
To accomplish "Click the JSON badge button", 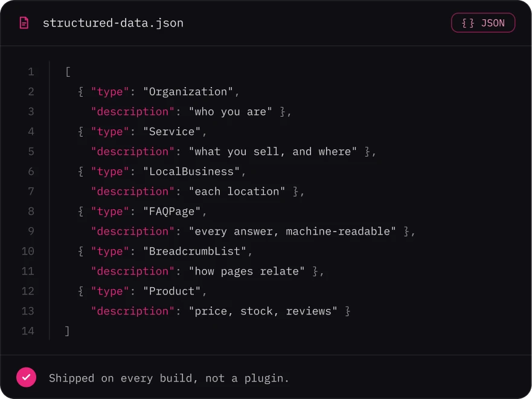I will pyautogui.click(x=483, y=23).
